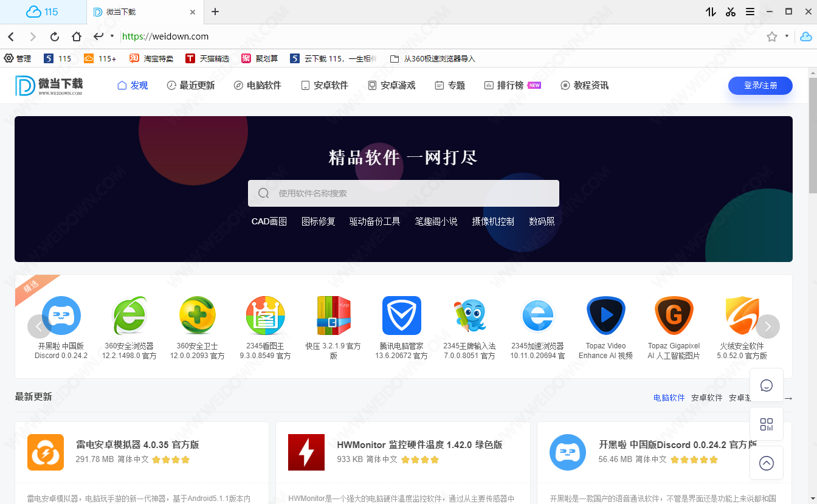Open the floating chat feedback button
Image resolution: width=817 pixels, height=504 pixels.
point(767,385)
